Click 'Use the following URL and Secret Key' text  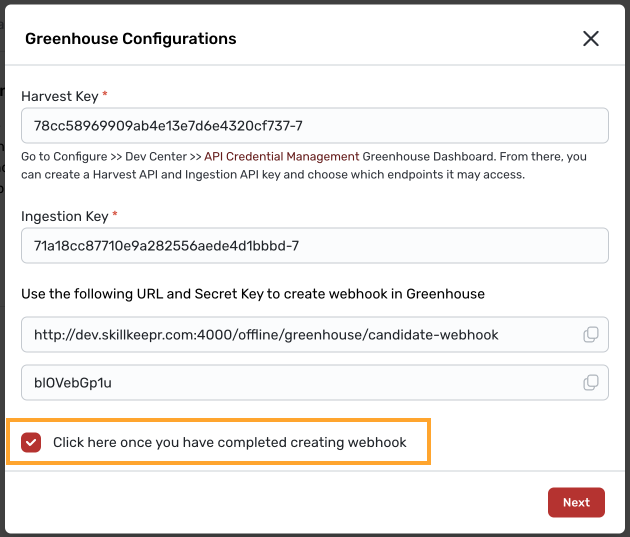253,294
